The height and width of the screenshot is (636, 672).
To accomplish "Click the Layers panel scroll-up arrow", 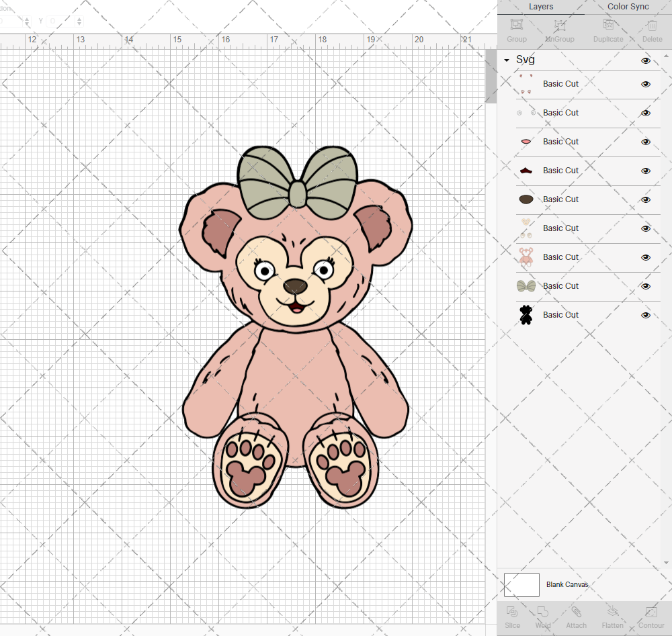I will (666, 56).
